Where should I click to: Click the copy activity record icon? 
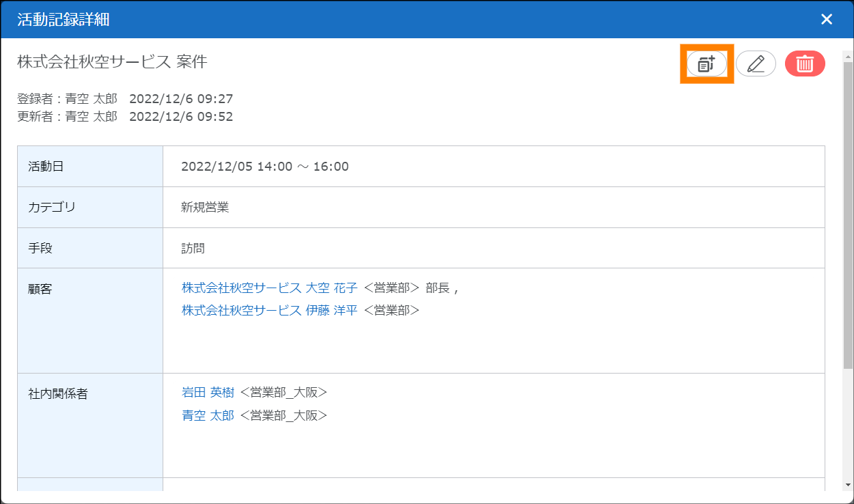click(706, 64)
